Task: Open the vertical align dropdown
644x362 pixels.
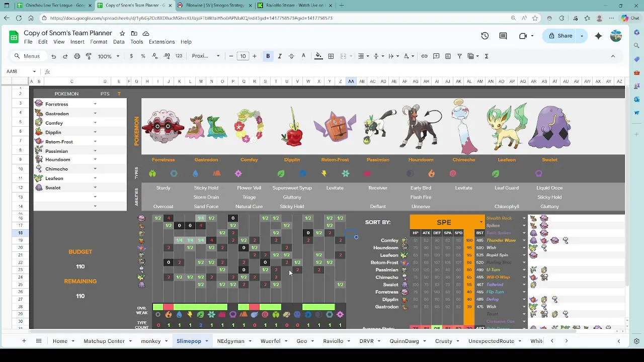Action: point(378,56)
